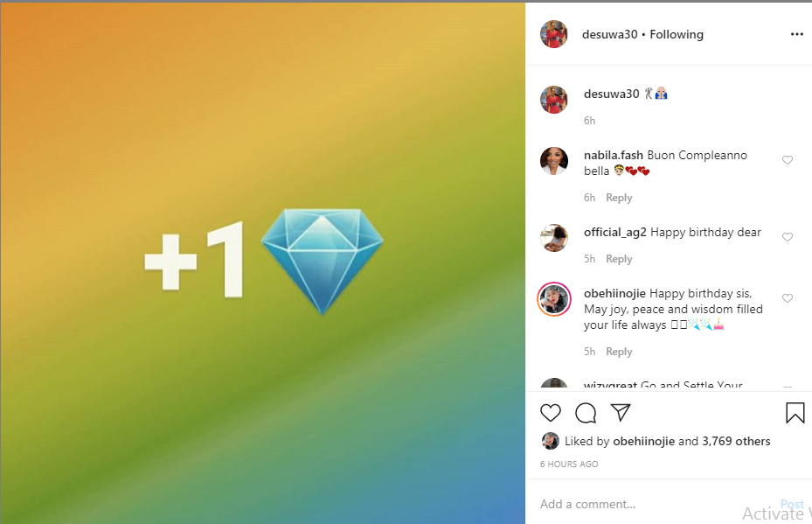Share post via paper plane icon
The image size is (812, 524).
[621, 412]
